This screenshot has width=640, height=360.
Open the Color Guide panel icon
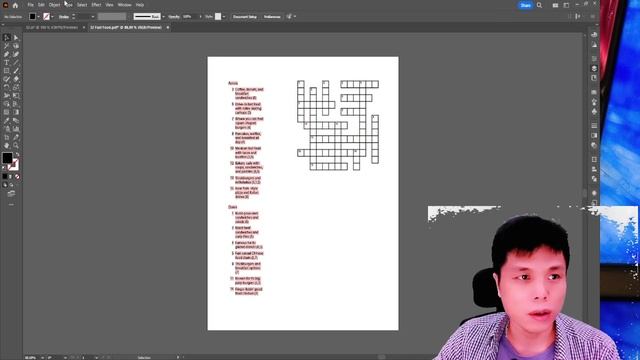point(594,44)
